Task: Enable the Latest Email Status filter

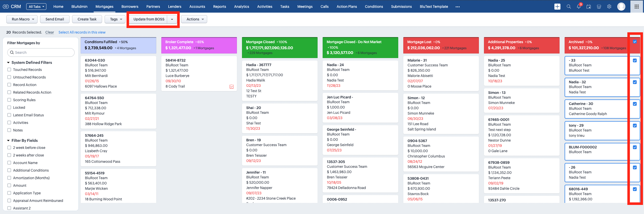Action: point(9,115)
